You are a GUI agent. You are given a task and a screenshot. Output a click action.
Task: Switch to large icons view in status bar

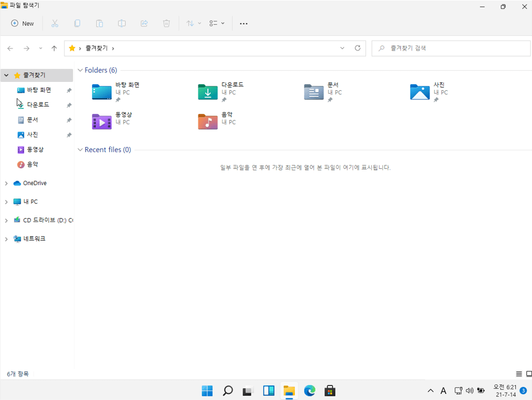[x=529, y=374]
